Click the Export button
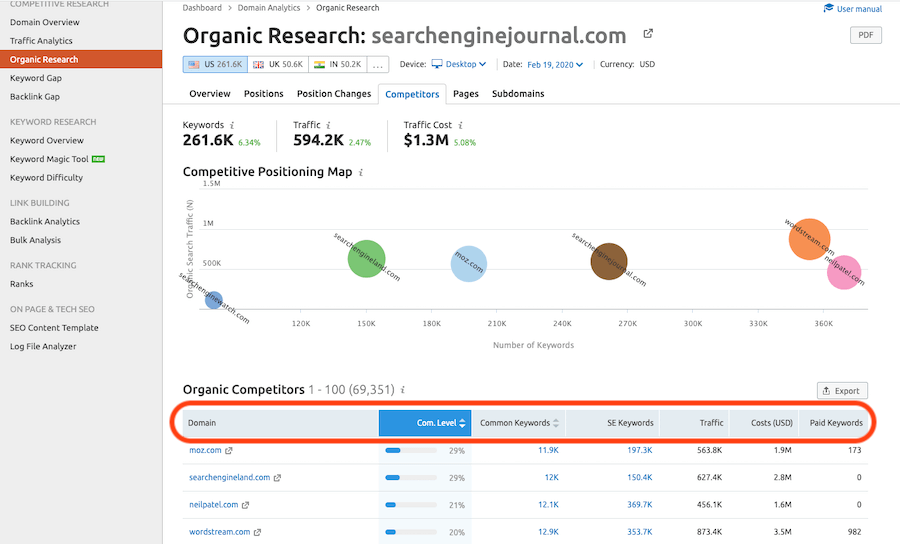The width and height of the screenshot is (900, 544). (x=842, y=391)
